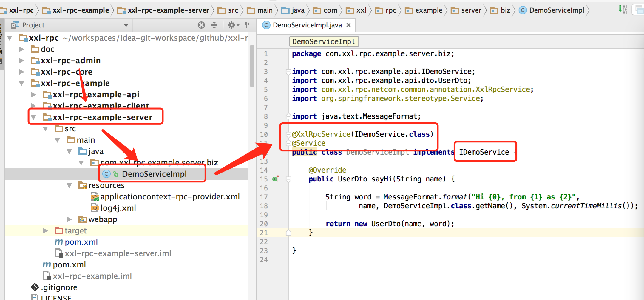Click the IDemoService interface name on line 12
Screen dimensions: 644x300
point(484,152)
